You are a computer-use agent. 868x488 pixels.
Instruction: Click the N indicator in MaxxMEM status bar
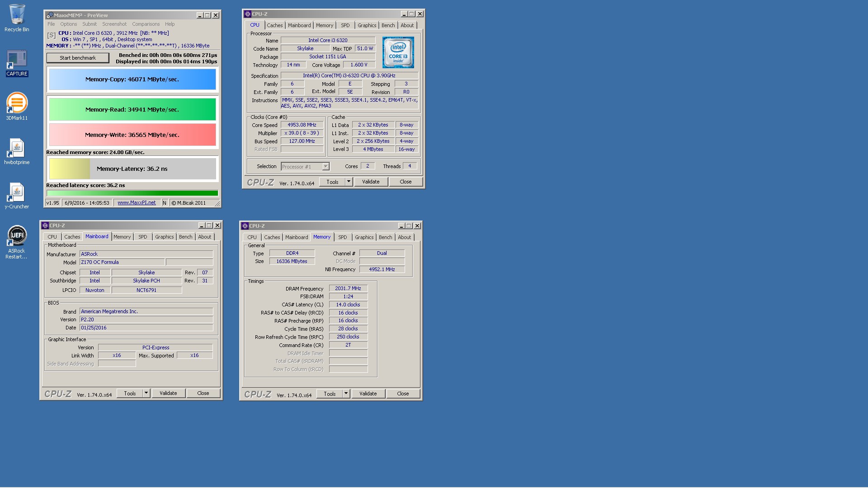(x=165, y=203)
